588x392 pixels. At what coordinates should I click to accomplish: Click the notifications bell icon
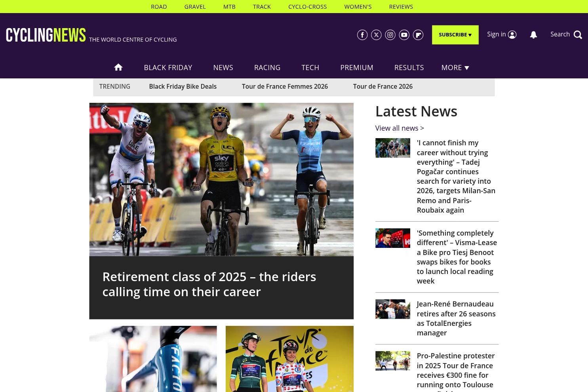pos(533,35)
